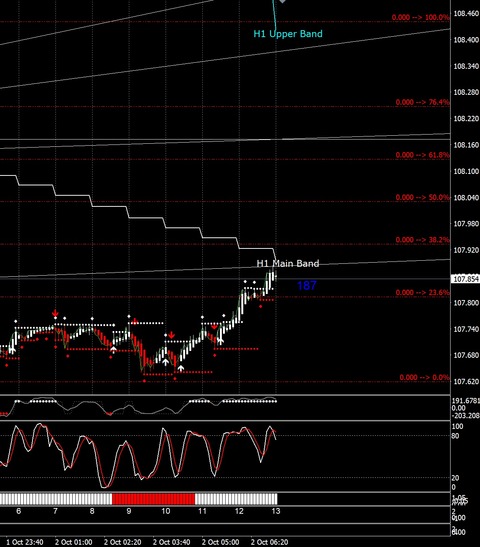Click the 108.100 price axis value
Viewport: 480px width, 547px height.
click(466, 171)
